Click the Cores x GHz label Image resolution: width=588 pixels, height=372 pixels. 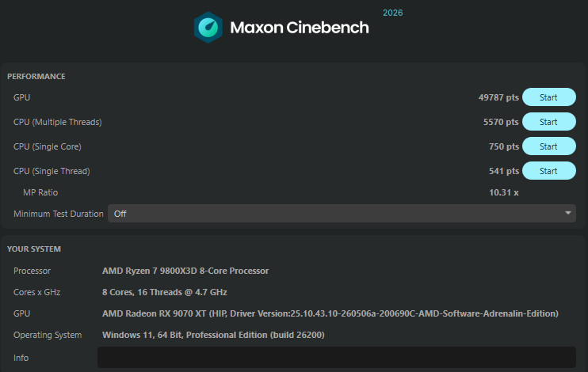click(36, 292)
